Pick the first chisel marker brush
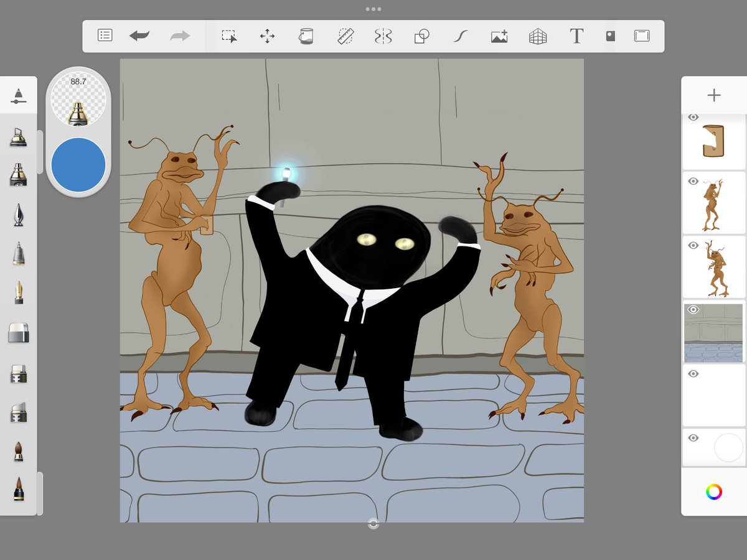The image size is (747, 560). [x=19, y=136]
